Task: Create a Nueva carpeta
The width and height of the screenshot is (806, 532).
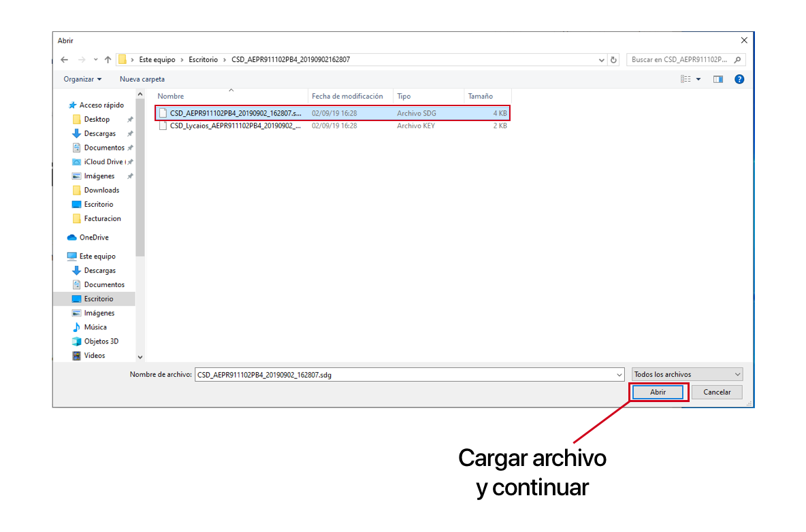Action: click(142, 79)
